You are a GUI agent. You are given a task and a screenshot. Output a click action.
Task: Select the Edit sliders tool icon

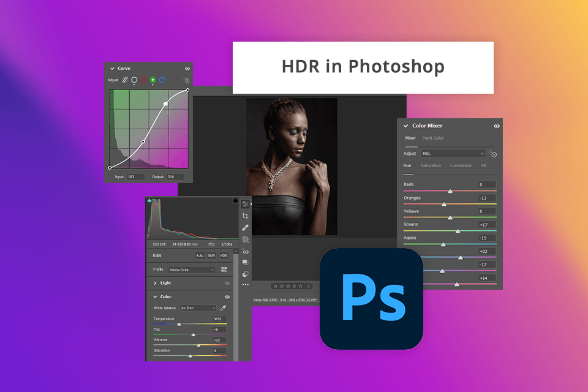[245, 204]
